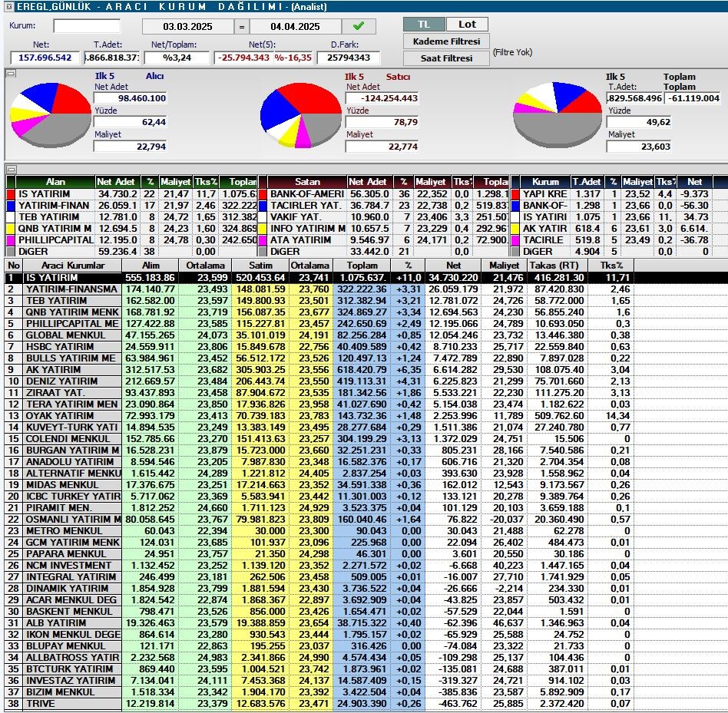
Task: Click the Net/Toplam value %3,24
Action: pyautogui.click(x=177, y=58)
